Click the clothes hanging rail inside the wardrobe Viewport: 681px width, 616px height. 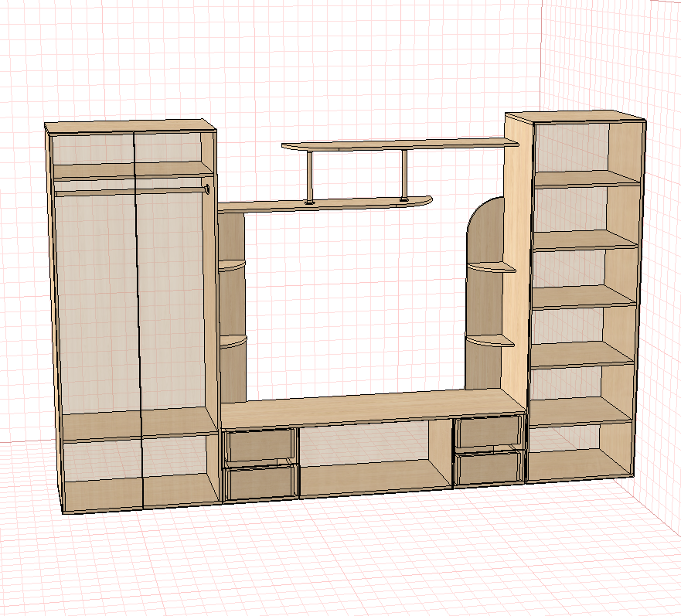[131, 190]
